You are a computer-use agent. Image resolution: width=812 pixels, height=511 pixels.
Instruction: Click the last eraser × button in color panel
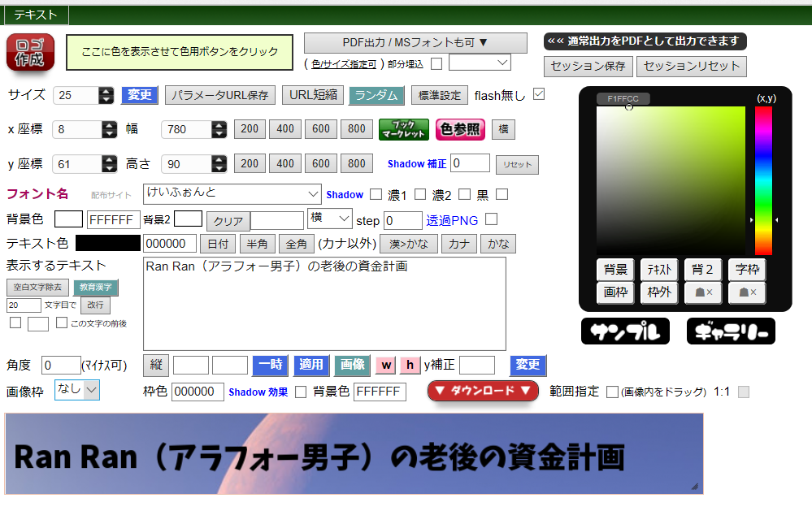[x=747, y=292]
